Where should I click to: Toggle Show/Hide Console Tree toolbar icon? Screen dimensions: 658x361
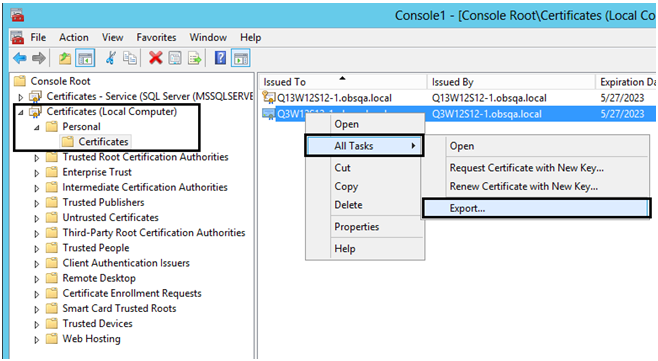[x=85, y=58]
